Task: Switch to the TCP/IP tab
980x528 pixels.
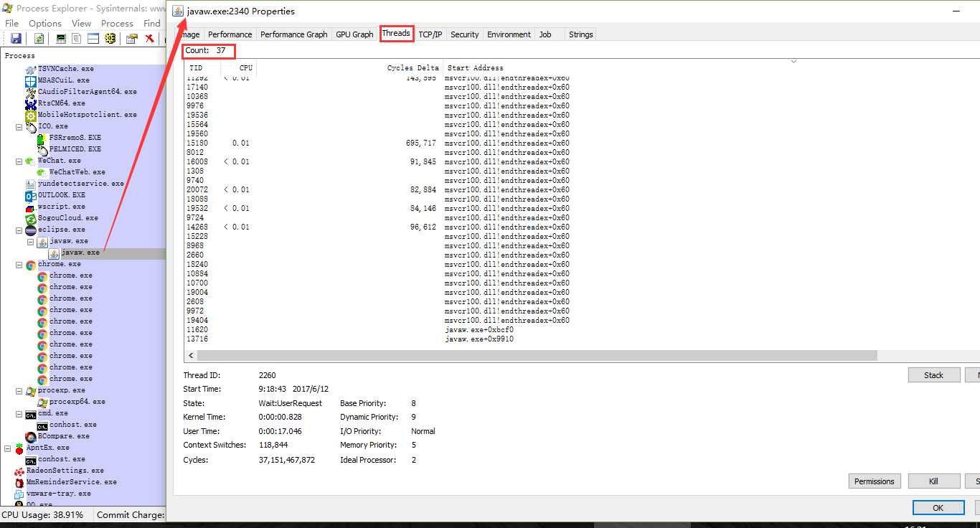Action: point(430,34)
